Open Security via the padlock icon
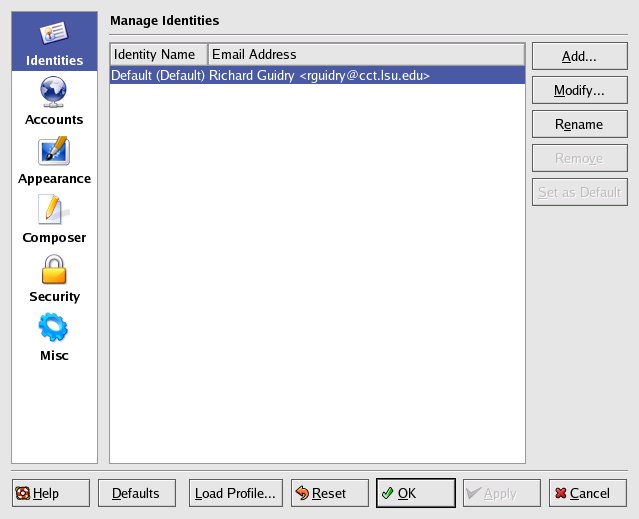This screenshot has height=519, width=639. pyautogui.click(x=54, y=270)
